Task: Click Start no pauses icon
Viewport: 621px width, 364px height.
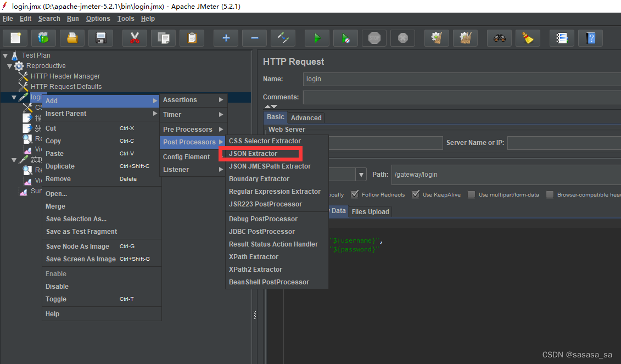Action: pyautogui.click(x=345, y=38)
